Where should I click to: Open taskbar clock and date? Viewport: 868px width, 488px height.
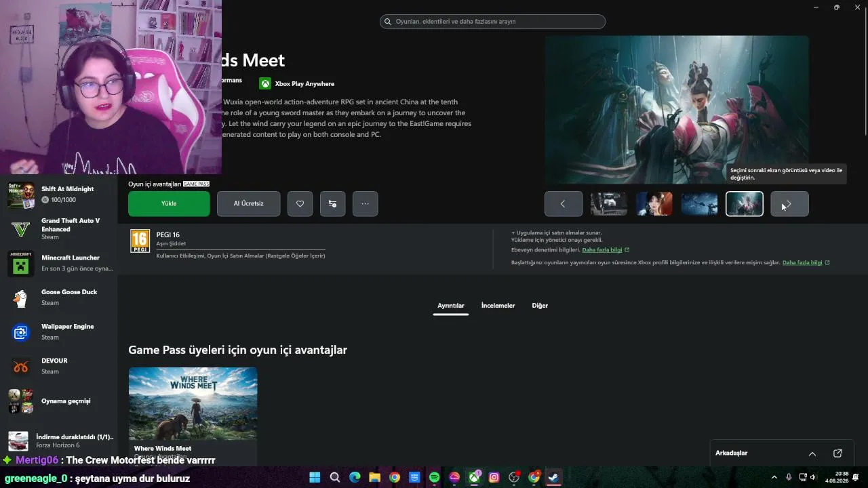pos(837,477)
